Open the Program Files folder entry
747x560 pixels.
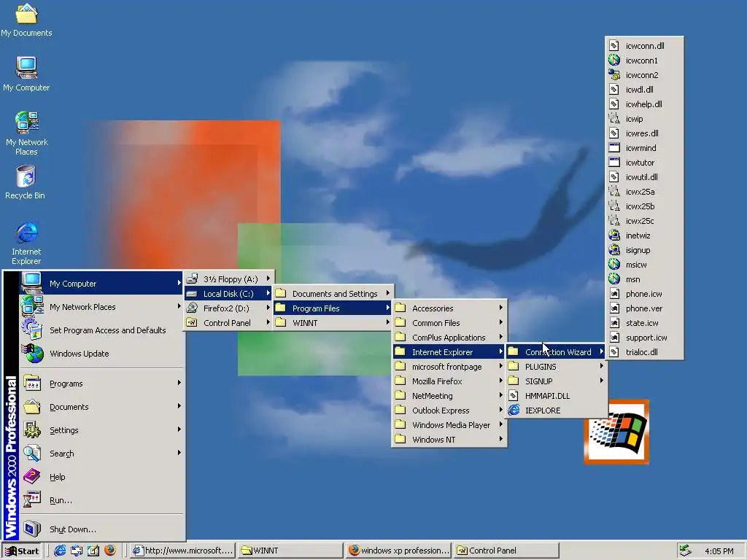tap(333, 308)
